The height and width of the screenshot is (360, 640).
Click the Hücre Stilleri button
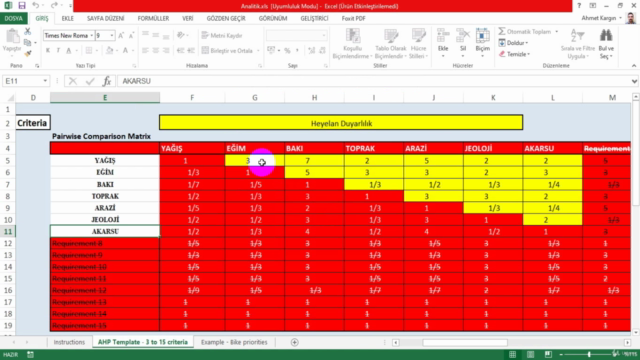point(418,44)
